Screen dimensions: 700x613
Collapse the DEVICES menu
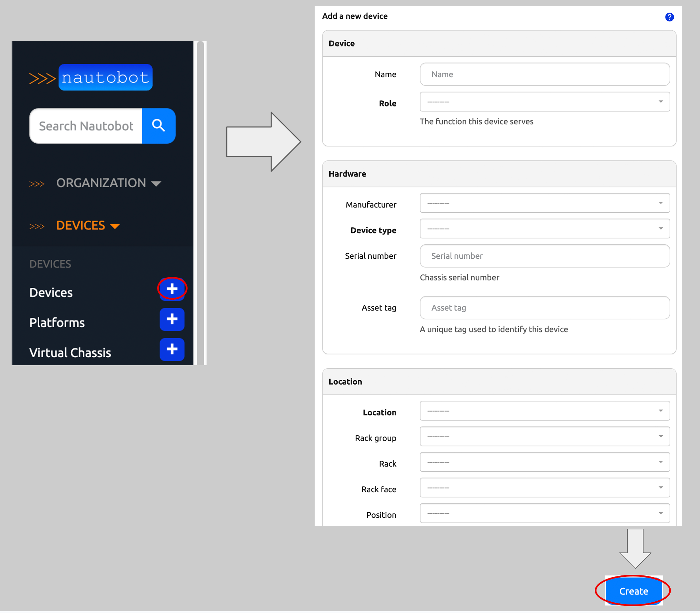click(x=88, y=226)
